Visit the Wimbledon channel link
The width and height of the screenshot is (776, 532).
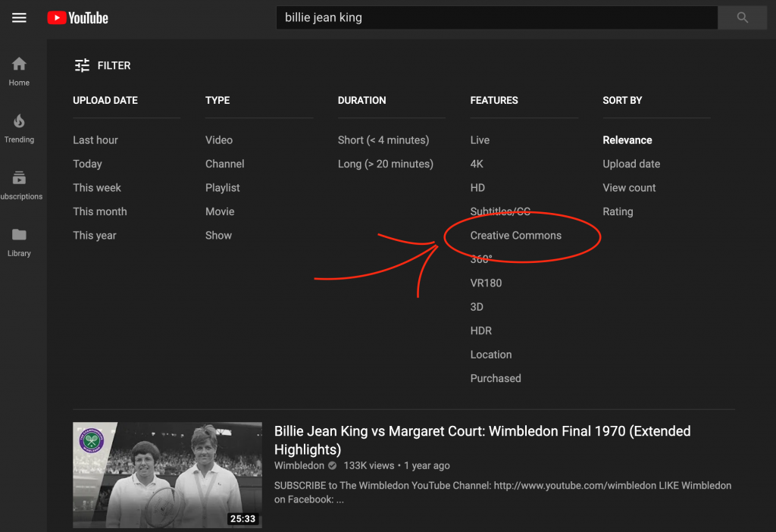point(299,465)
